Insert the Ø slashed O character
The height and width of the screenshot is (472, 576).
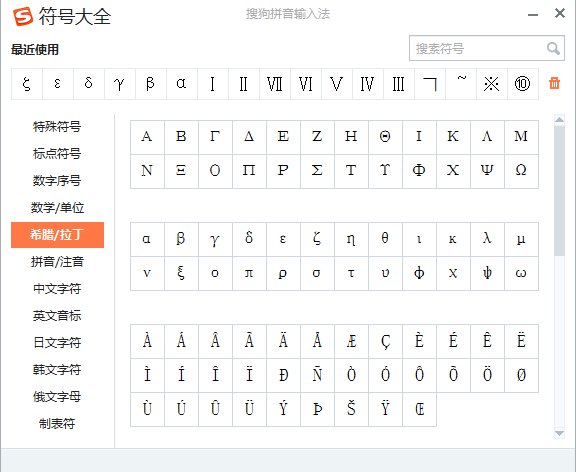coord(521,375)
